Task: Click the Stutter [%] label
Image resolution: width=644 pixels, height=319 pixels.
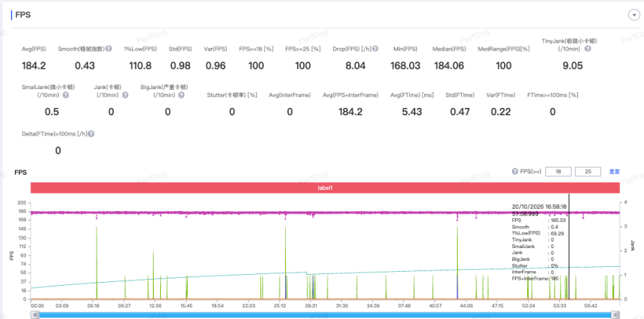Action: (x=232, y=95)
